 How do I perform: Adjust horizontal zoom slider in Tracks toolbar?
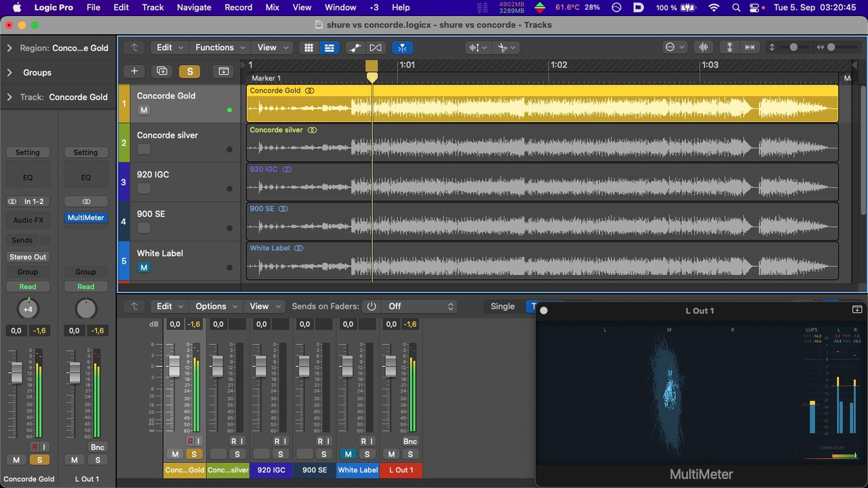click(x=831, y=47)
